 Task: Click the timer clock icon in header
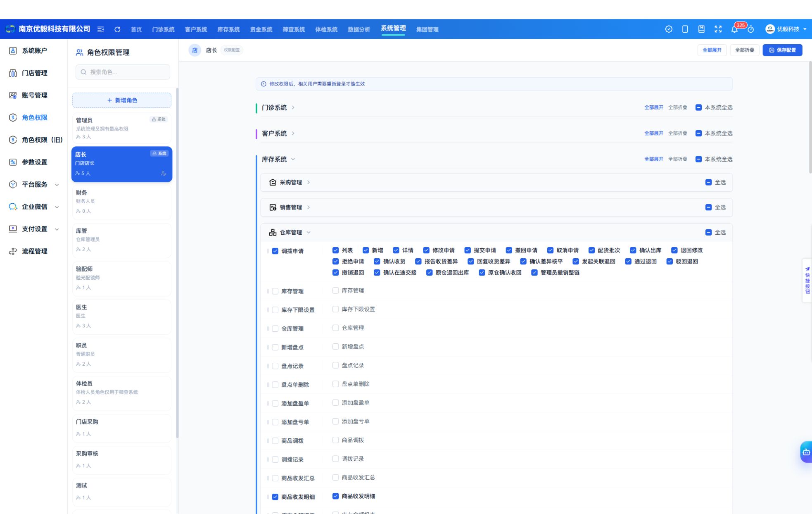point(751,29)
